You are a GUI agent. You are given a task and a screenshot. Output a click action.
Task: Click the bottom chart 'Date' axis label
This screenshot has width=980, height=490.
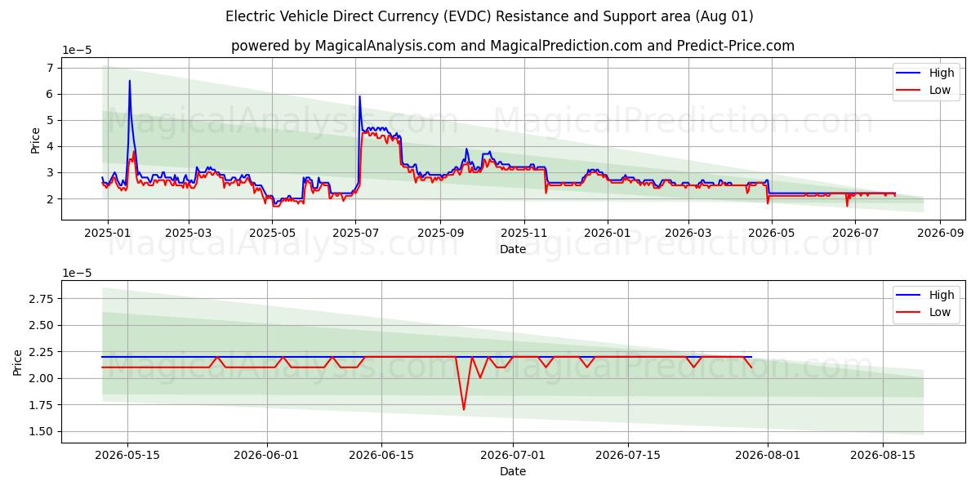[x=512, y=471]
